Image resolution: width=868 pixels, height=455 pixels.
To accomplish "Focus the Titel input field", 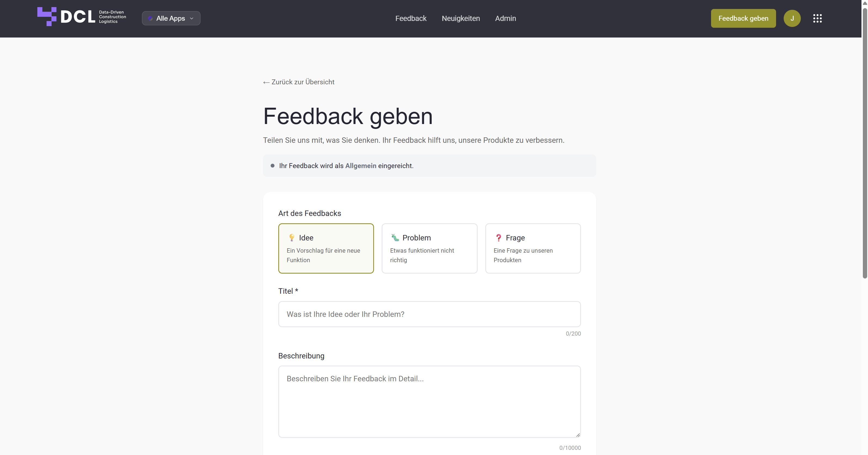I will [x=429, y=314].
